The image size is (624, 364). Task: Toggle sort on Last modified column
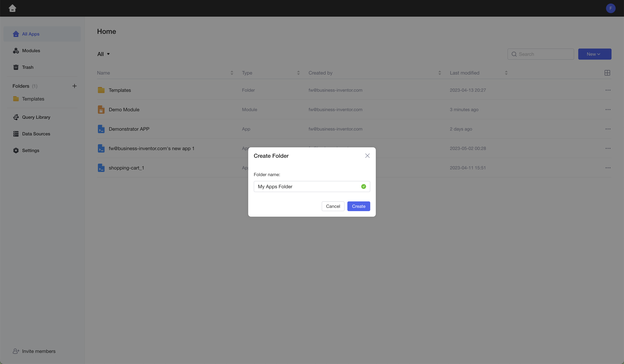click(506, 73)
